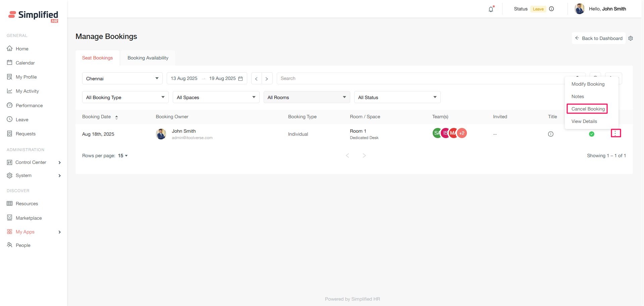The width and height of the screenshot is (644, 306).
Task: Go to previous date range arrow
Action: click(x=256, y=79)
